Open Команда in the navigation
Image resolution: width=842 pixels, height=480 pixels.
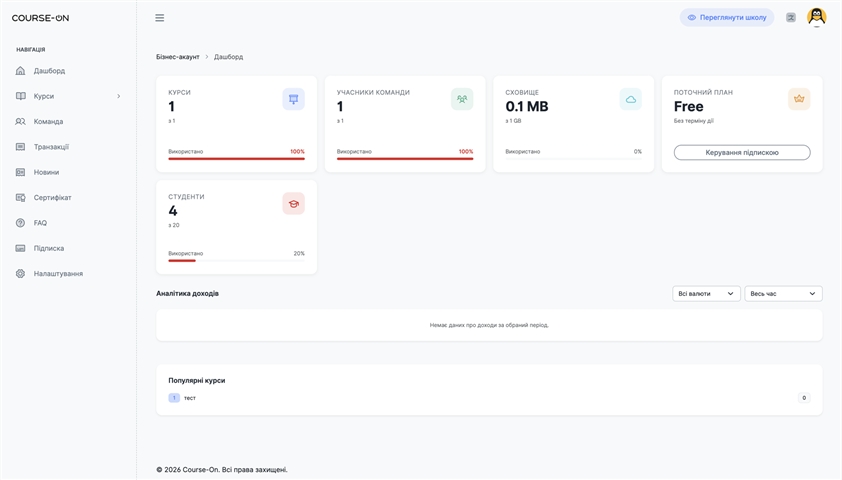pos(48,121)
